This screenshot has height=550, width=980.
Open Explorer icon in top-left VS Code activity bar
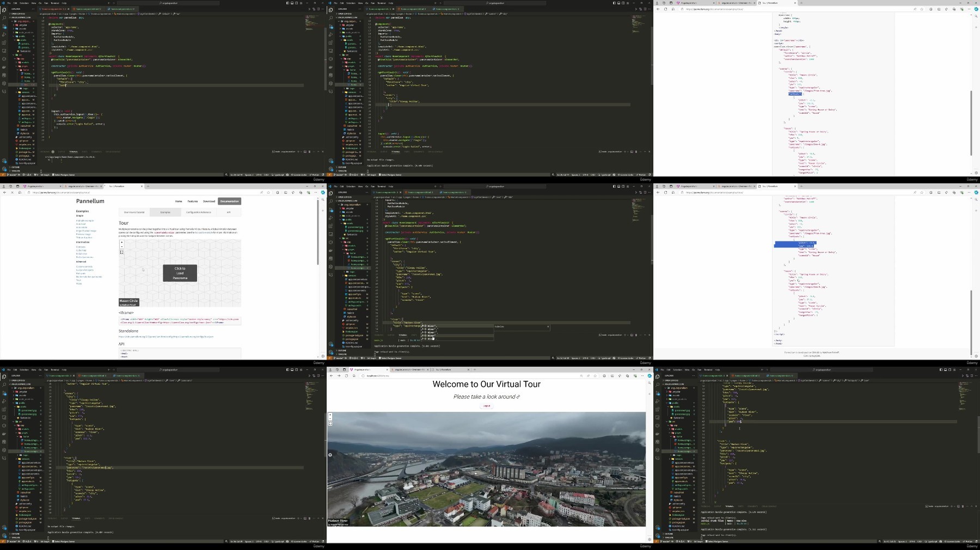(4, 10)
